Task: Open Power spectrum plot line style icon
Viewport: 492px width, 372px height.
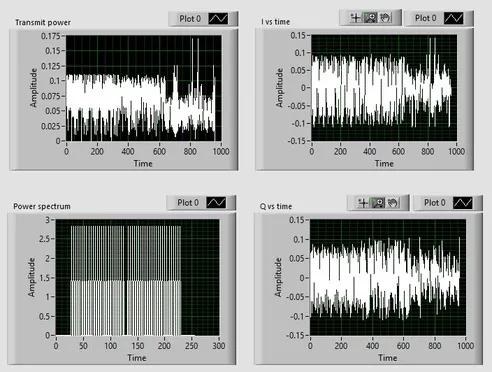Action: tap(216, 203)
